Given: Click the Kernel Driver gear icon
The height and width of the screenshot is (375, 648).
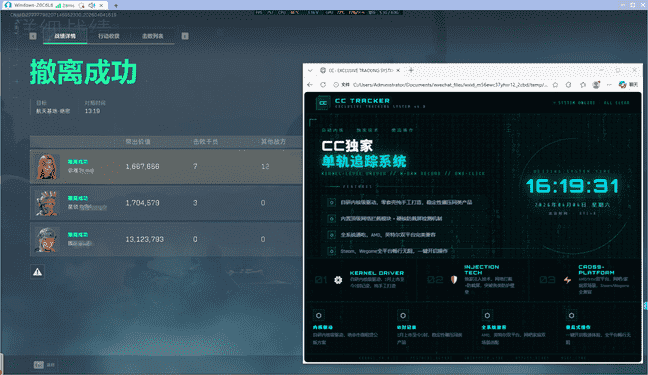Looking at the screenshot, I should pyautogui.click(x=338, y=280).
